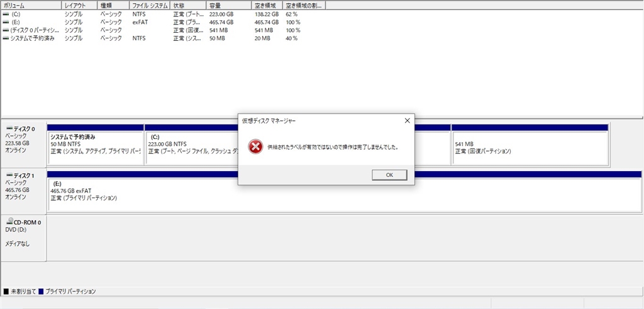Click the CD-ROM 0 drive icon
The image size is (644, 309).
[9, 222]
